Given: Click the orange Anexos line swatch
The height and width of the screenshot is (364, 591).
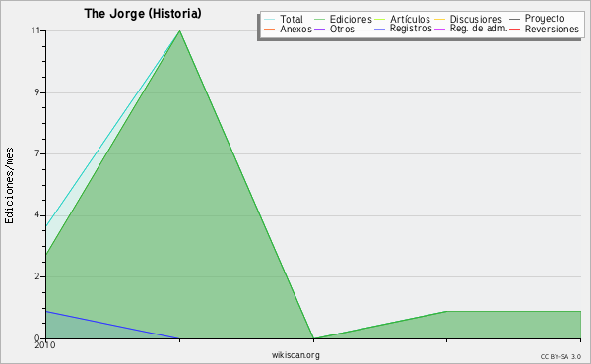Looking at the screenshot, I should (x=270, y=29).
